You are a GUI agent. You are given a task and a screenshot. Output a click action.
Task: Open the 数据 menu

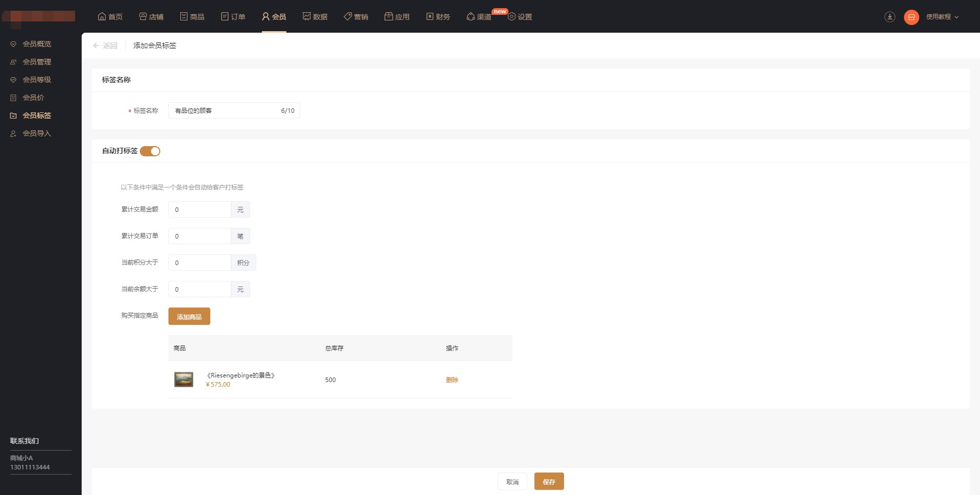[315, 16]
